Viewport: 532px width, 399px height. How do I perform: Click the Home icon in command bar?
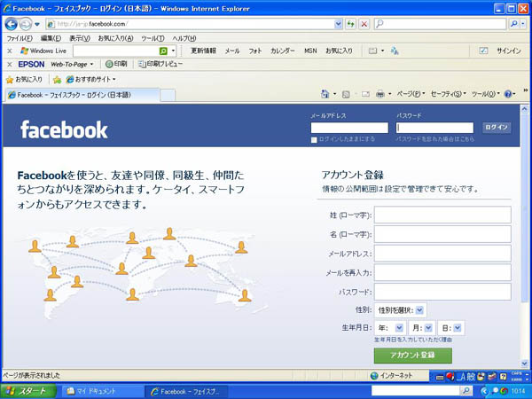click(x=325, y=94)
